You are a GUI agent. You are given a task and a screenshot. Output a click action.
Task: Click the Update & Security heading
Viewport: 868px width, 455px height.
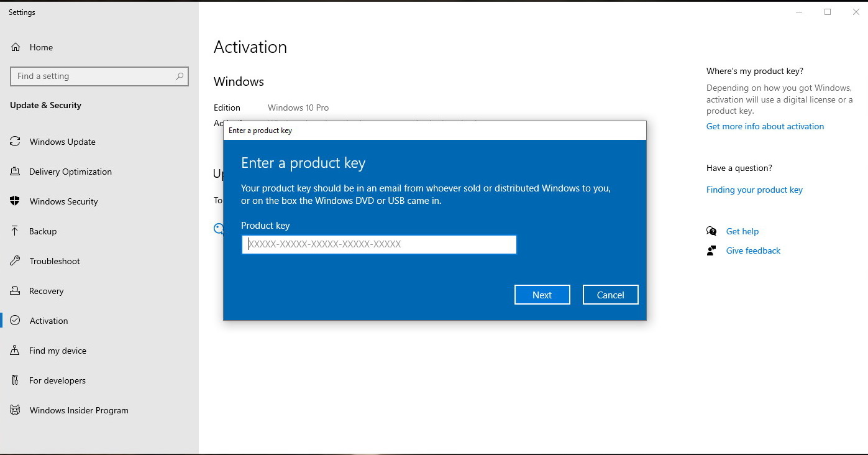coord(45,105)
